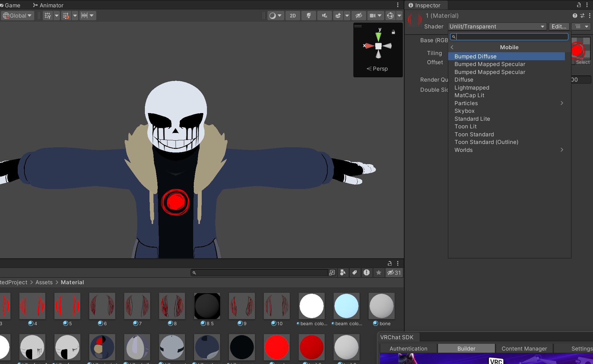The image size is (593, 364).
Task: Click the Material breadcrumb folder
Action: tap(72, 282)
